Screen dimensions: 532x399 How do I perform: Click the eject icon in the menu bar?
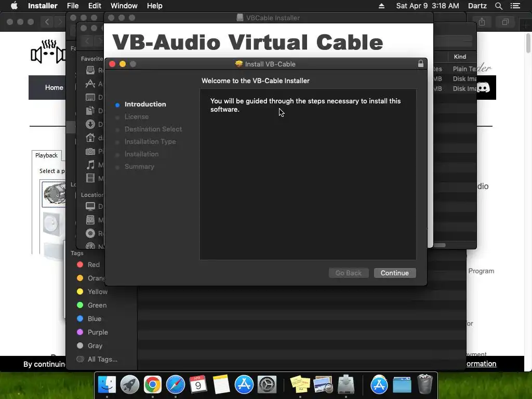[381, 6]
